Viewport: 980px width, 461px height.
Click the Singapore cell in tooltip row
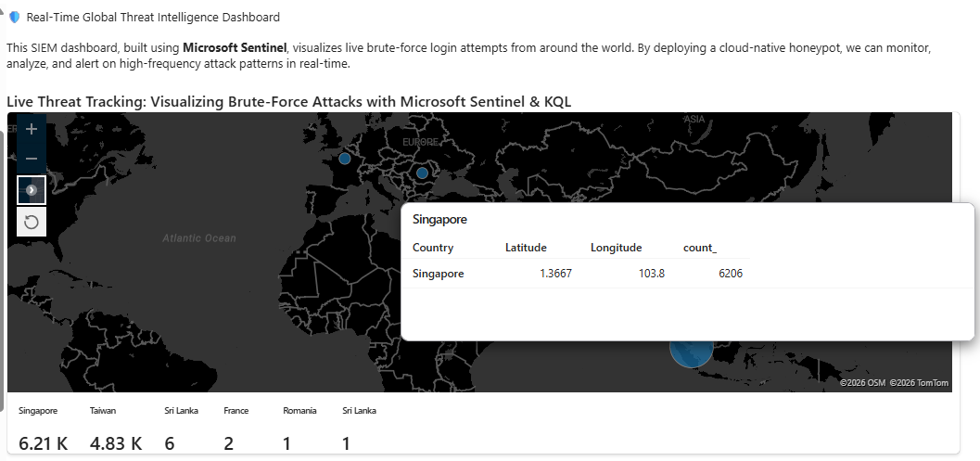[439, 274]
